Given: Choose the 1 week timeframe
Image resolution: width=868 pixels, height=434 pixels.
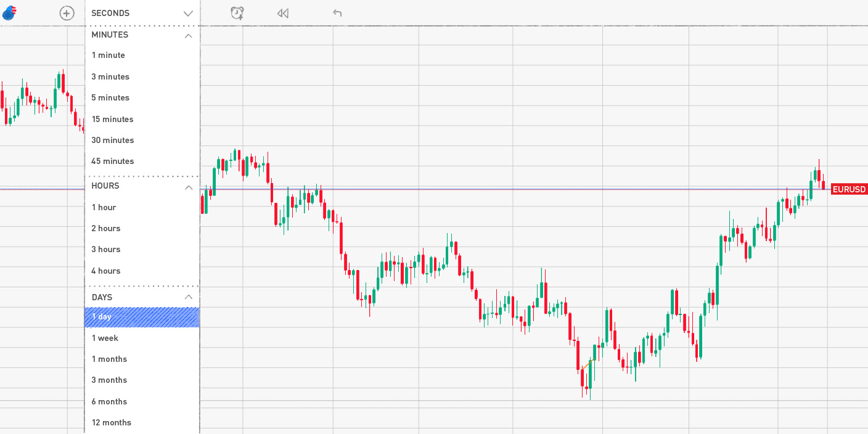Looking at the screenshot, I should pyautogui.click(x=104, y=338).
